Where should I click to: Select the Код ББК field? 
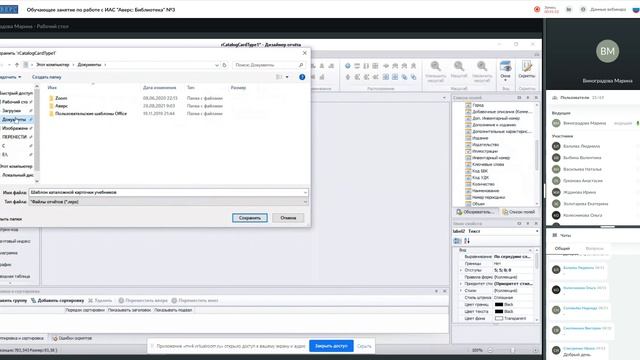(x=480, y=171)
